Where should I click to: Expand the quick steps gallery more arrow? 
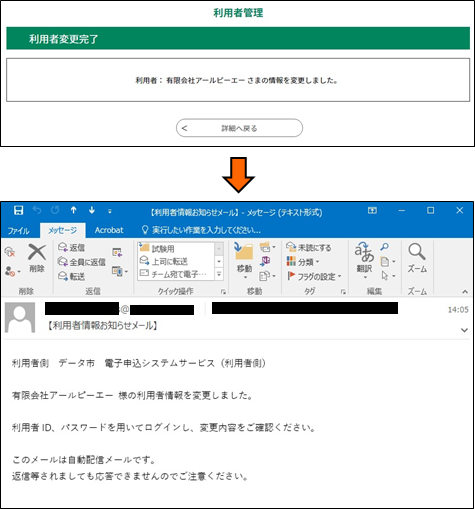219,274
